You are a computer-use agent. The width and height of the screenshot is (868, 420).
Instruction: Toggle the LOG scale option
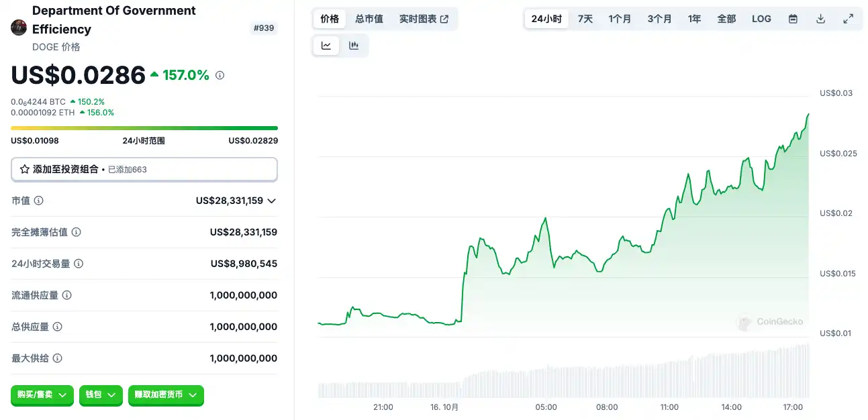[x=761, y=19]
